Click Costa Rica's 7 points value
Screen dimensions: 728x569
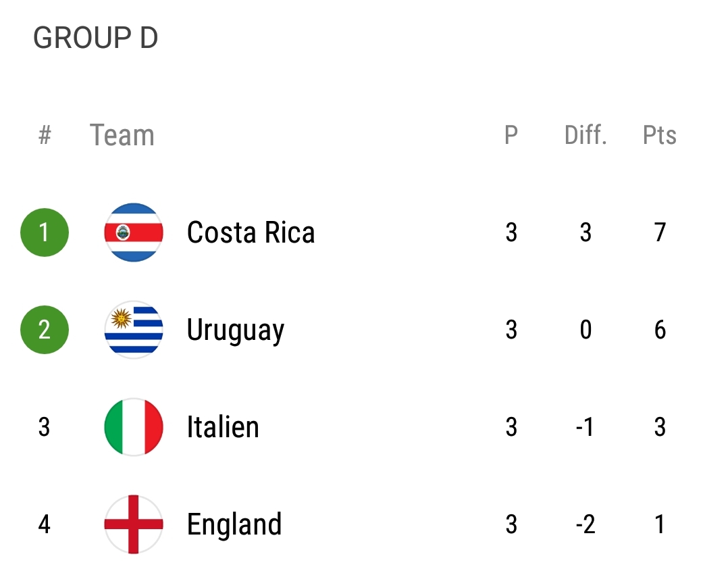click(x=660, y=232)
